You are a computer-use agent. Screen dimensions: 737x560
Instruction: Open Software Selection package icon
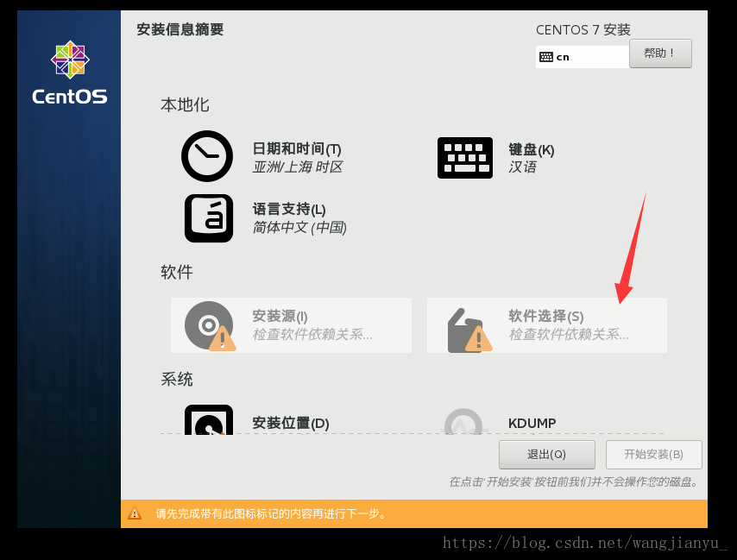click(469, 330)
